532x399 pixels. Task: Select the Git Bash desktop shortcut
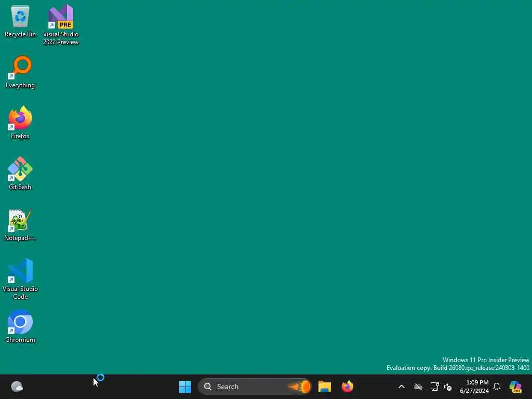(x=20, y=174)
